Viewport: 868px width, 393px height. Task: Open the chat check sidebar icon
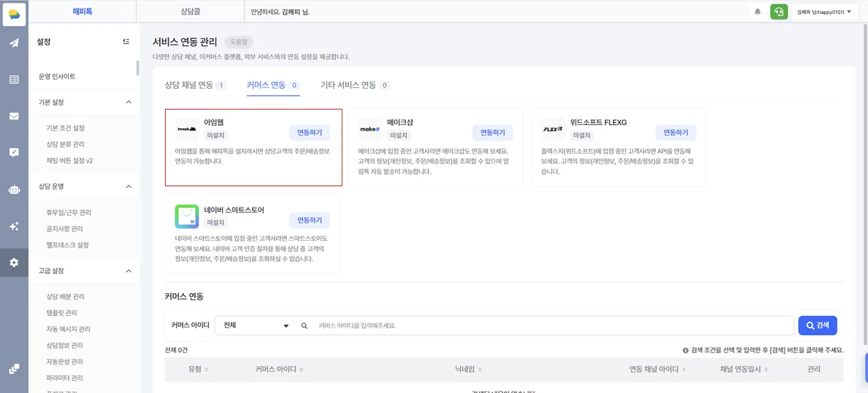tap(14, 152)
